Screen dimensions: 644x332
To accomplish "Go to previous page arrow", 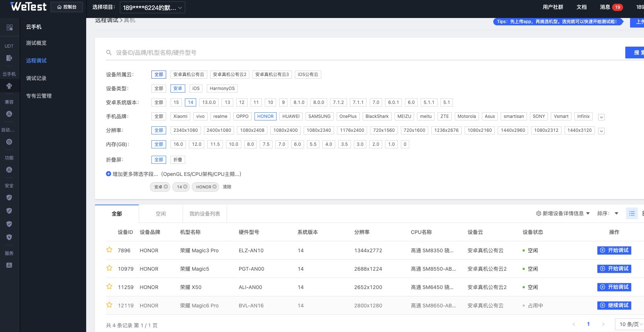I will [574, 324].
